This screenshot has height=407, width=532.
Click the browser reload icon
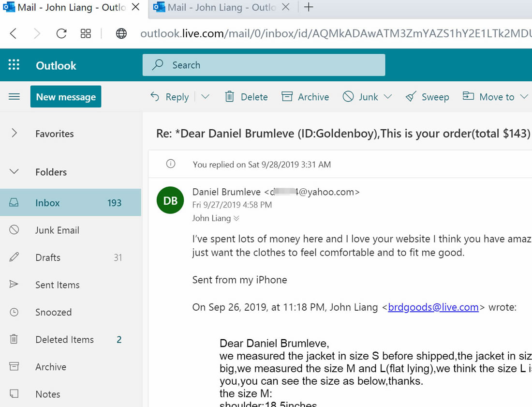(61, 33)
